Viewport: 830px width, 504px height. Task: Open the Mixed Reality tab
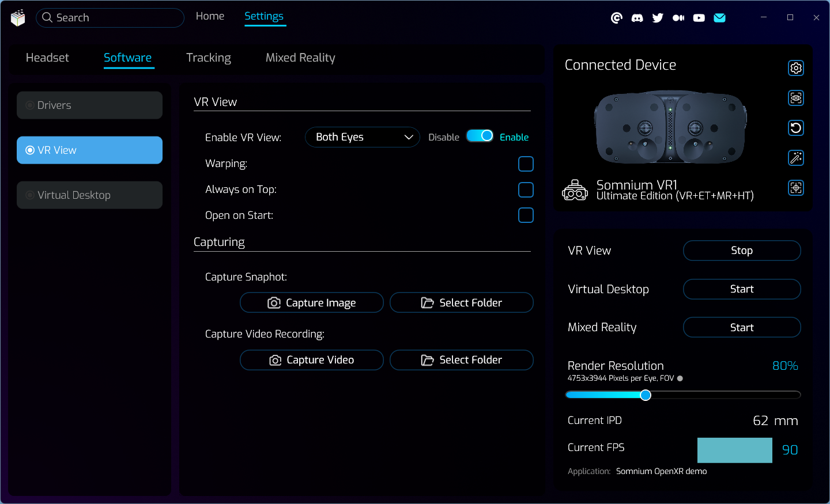pyautogui.click(x=300, y=58)
